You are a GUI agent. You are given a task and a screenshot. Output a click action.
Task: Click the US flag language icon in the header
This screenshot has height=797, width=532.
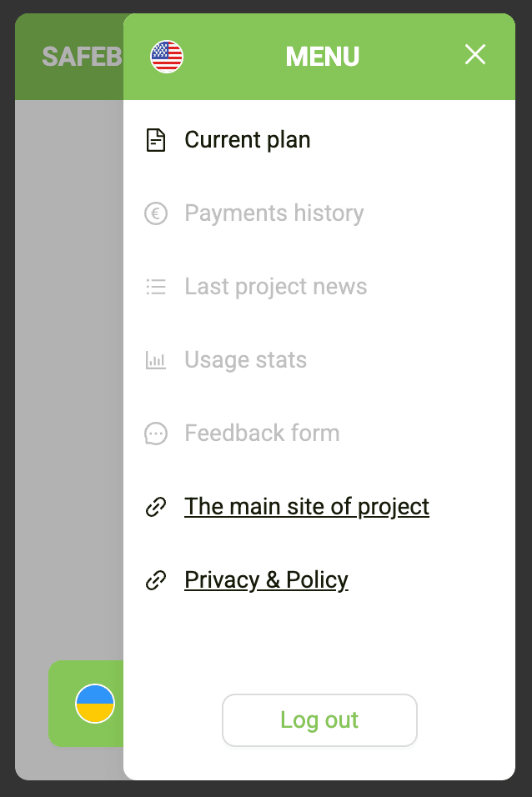167,56
